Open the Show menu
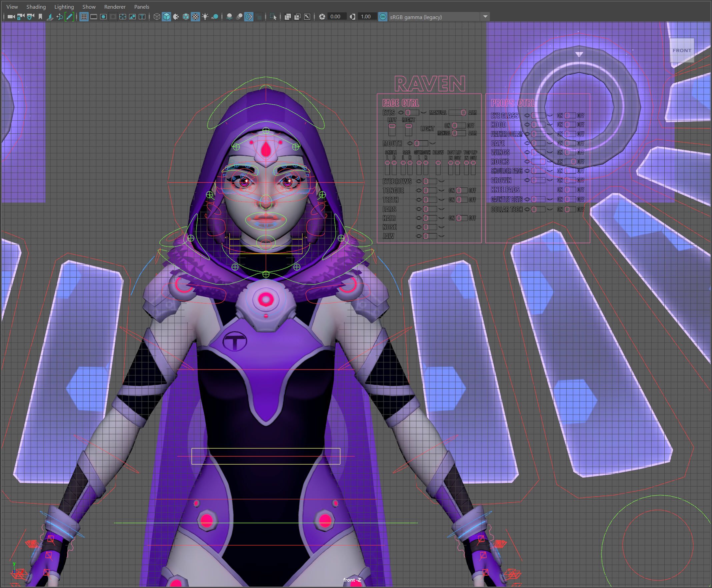Screen dimensions: 712x588 point(89,7)
